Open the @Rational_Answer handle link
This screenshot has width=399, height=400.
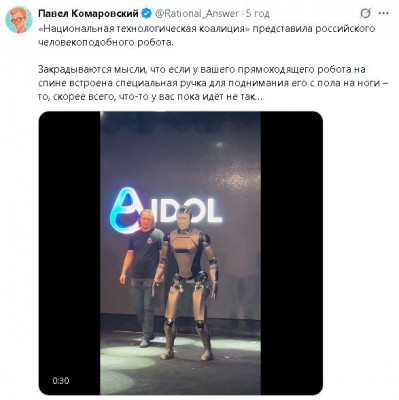coord(197,14)
